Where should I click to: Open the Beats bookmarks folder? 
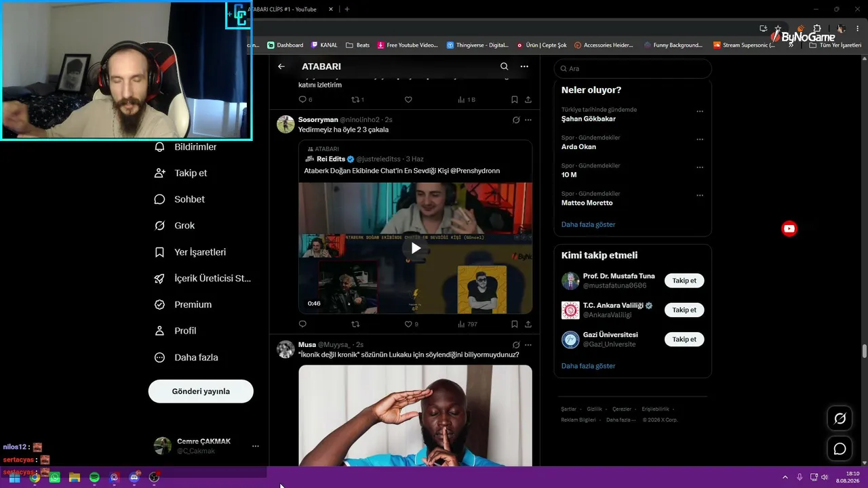pyautogui.click(x=358, y=45)
